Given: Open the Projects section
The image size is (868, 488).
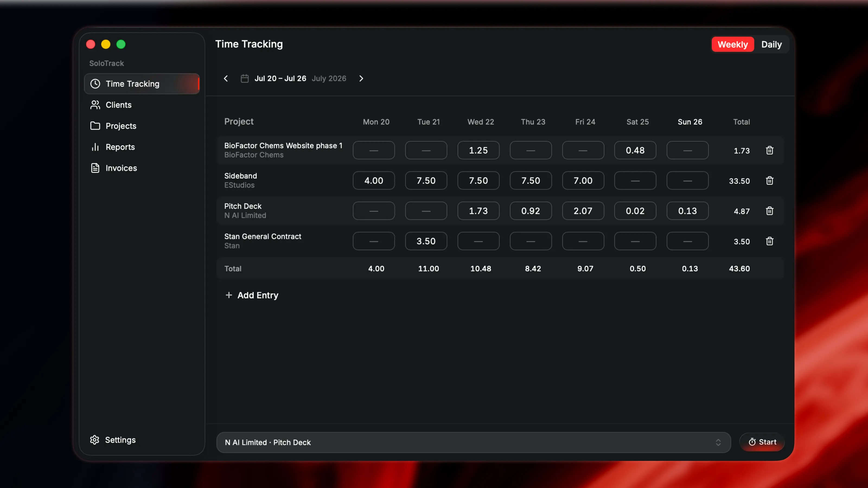Looking at the screenshot, I should point(142,126).
